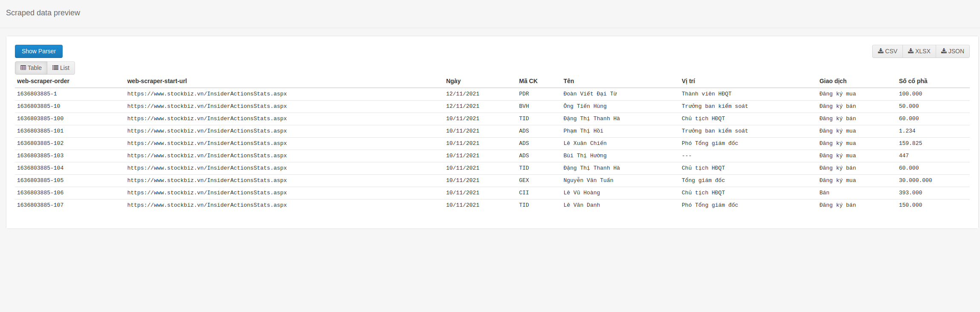Switch to the List view
This screenshot has height=312, width=980.
click(x=61, y=68)
